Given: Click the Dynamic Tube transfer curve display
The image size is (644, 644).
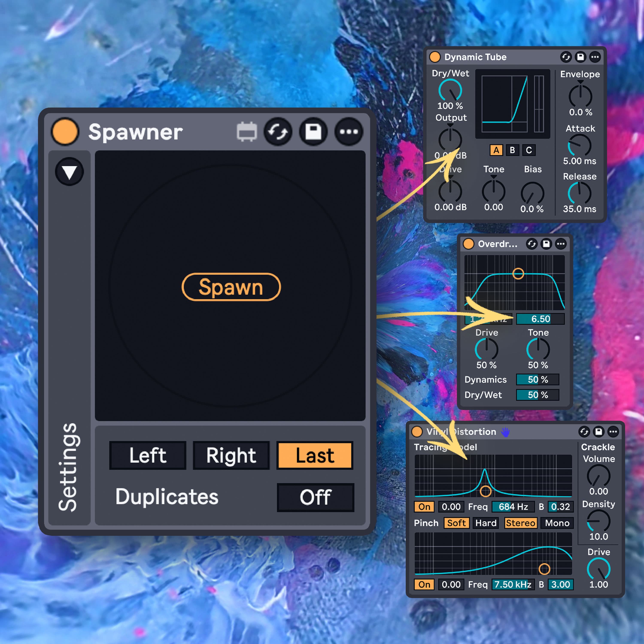Looking at the screenshot, I should (513, 104).
